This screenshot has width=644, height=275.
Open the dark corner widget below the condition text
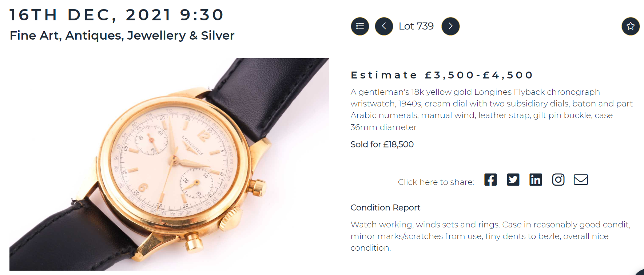640,272
